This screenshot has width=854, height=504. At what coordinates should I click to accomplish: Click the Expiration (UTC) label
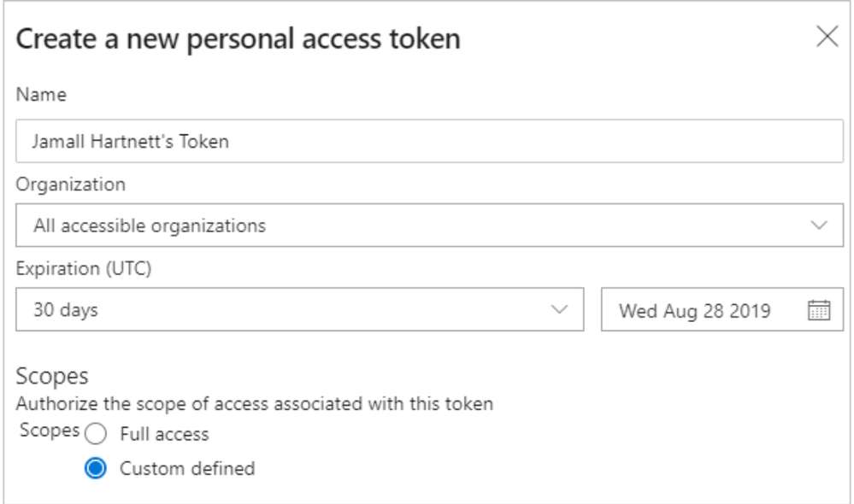coord(83,268)
